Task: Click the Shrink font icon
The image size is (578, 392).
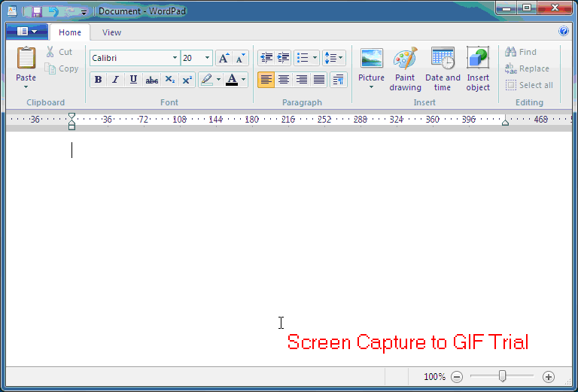Action: click(x=240, y=58)
